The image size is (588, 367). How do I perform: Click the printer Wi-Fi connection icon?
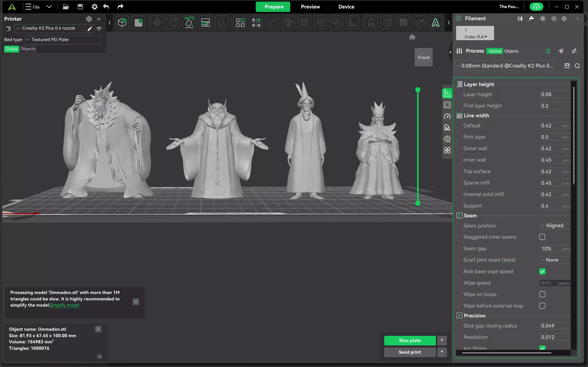(99, 29)
